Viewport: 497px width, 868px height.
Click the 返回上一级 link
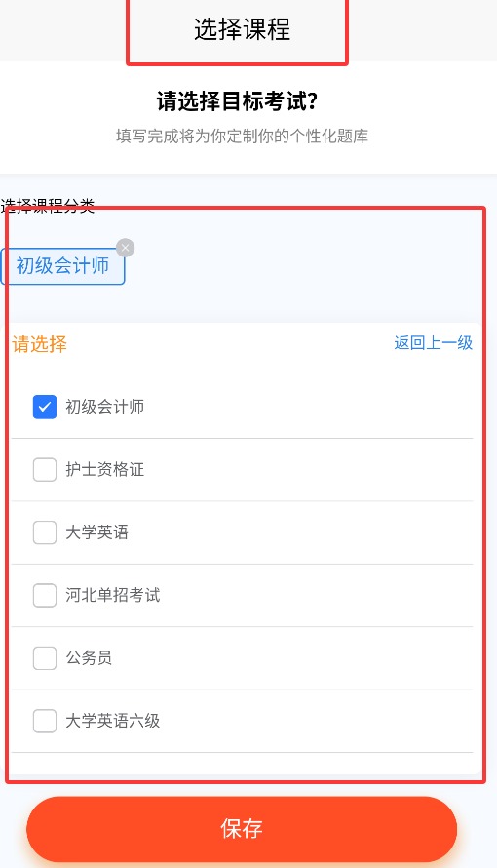[434, 342]
